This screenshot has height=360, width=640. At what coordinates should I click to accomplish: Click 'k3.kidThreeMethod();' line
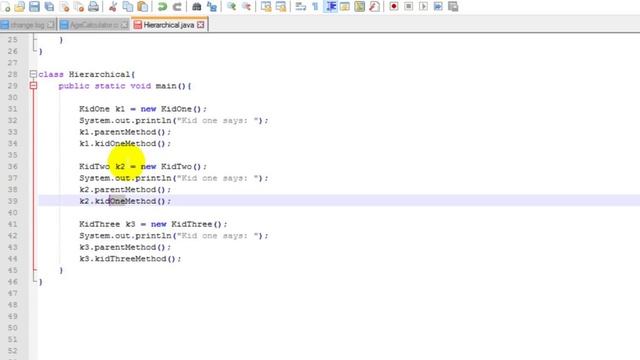point(130,259)
